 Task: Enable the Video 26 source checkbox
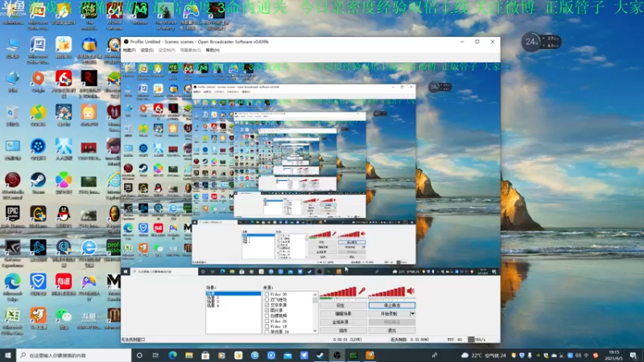pos(267,321)
